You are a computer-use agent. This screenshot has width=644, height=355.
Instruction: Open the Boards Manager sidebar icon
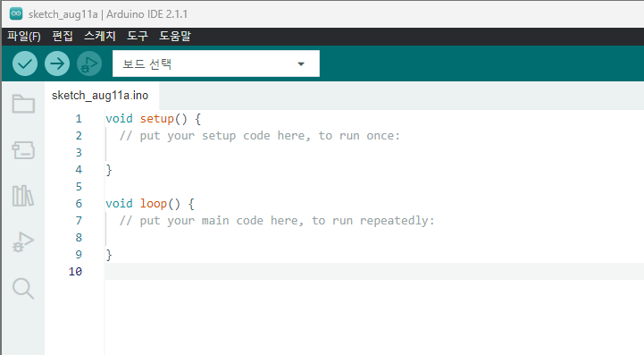(x=23, y=150)
